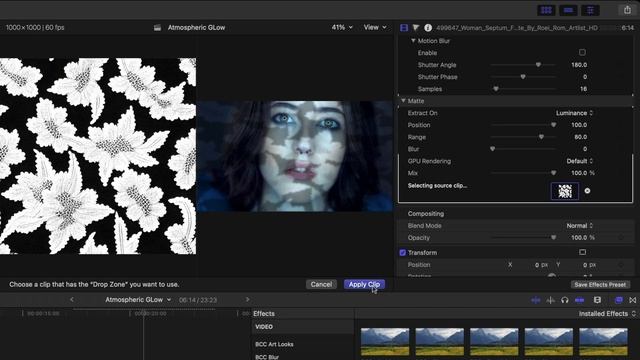Switch to the Video inspector filmstrip icon
The image size is (640, 360).
pos(404,28)
